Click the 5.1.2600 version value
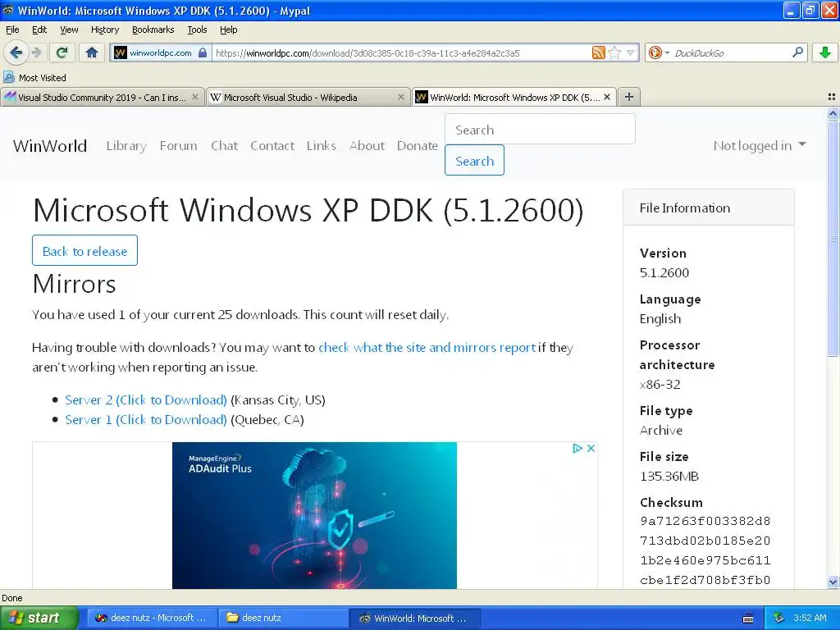 pyautogui.click(x=664, y=272)
